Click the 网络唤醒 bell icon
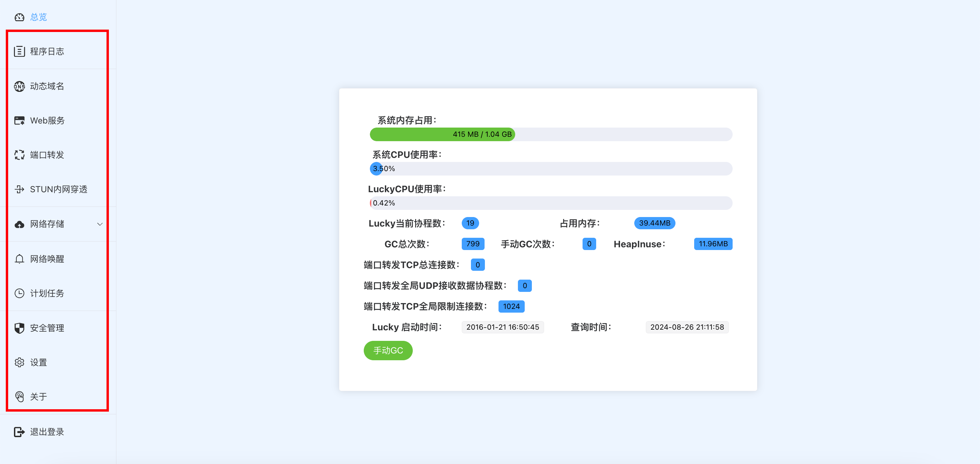Image resolution: width=980 pixels, height=464 pixels. click(x=19, y=259)
